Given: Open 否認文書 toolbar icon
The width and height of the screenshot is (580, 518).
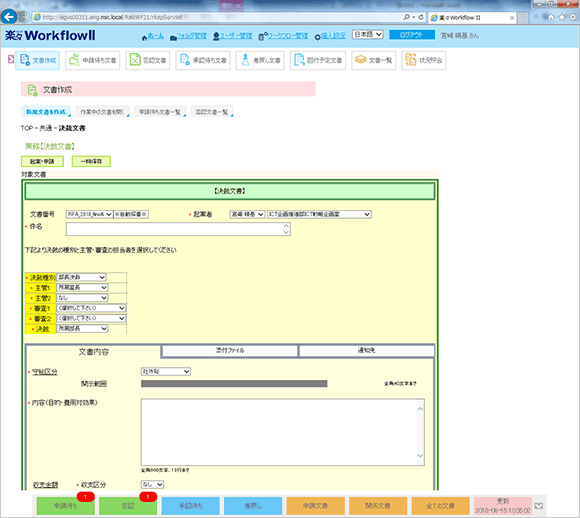Looking at the screenshot, I should tap(135, 60).
